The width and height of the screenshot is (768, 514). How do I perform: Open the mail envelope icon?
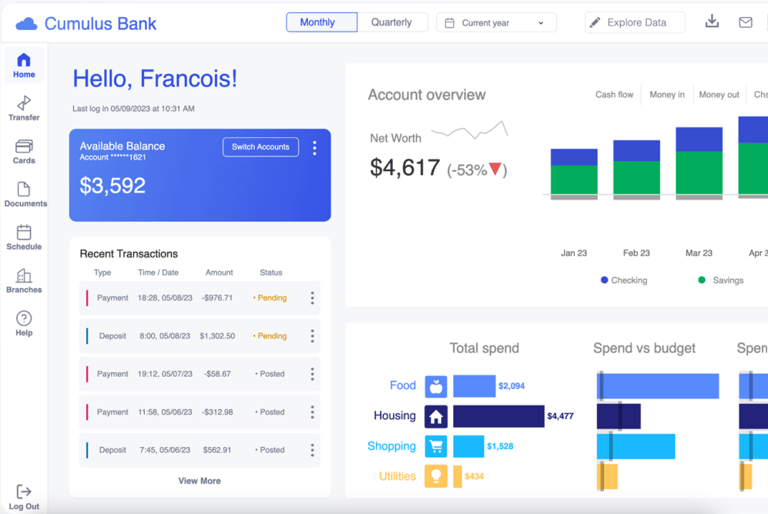pos(745,22)
